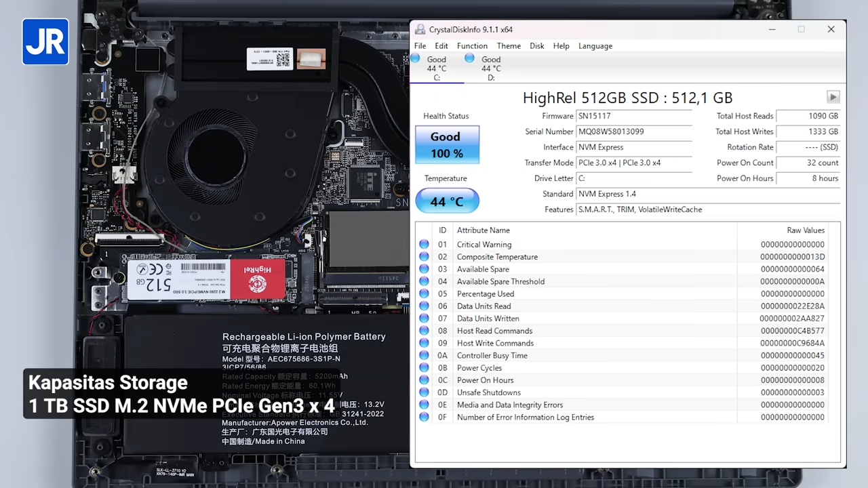Click status orb beside Composite Temperature
868x488 pixels.
point(425,257)
